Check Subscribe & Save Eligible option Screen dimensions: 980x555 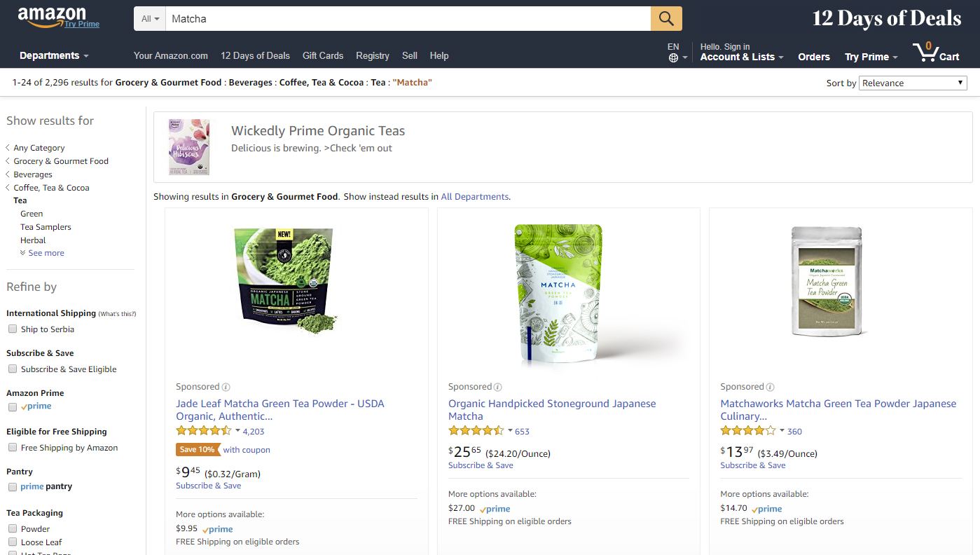pos(13,369)
